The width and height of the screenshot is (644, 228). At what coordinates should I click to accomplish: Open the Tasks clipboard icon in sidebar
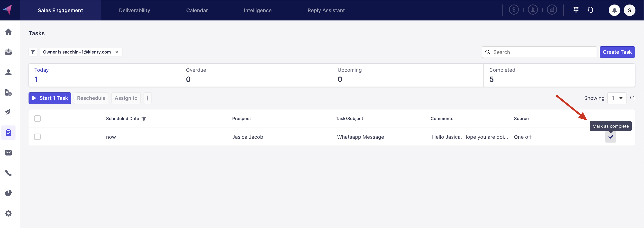tap(9, 132)
